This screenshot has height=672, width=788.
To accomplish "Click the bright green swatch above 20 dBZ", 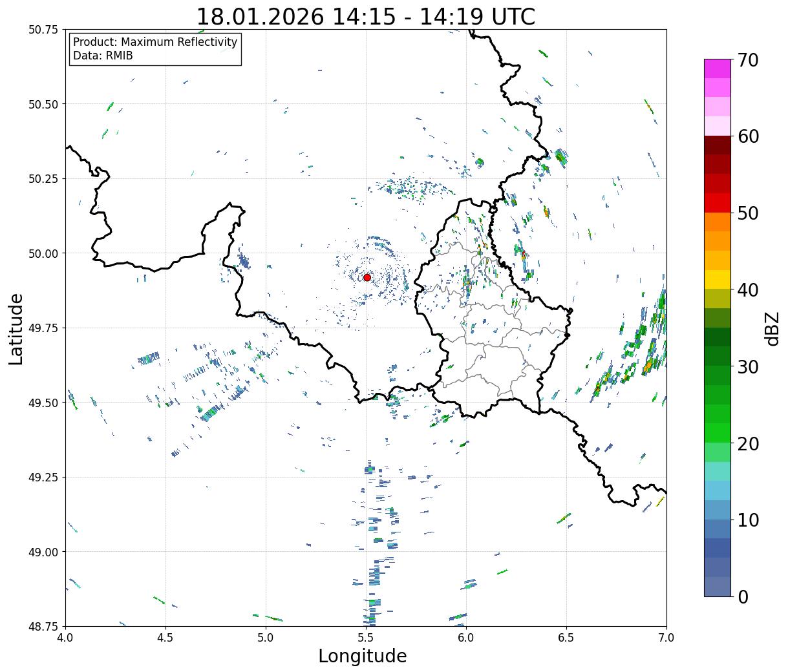I will (718, 432).
